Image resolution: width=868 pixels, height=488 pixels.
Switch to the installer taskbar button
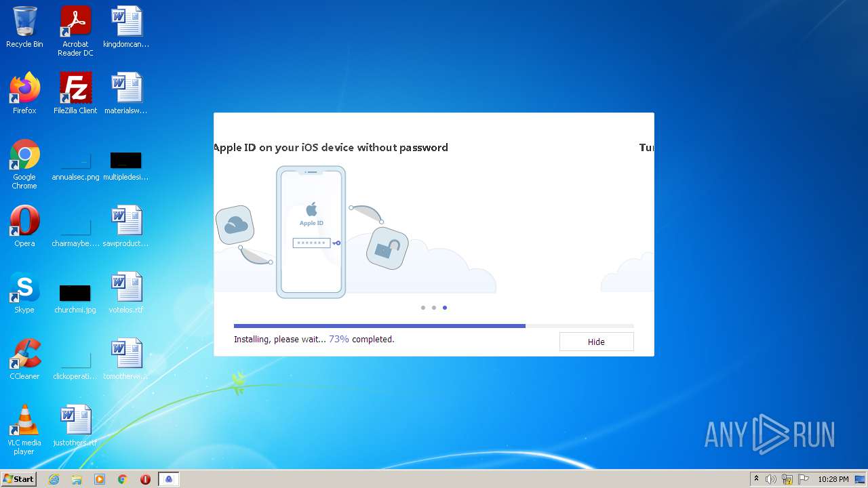point(169,479)
